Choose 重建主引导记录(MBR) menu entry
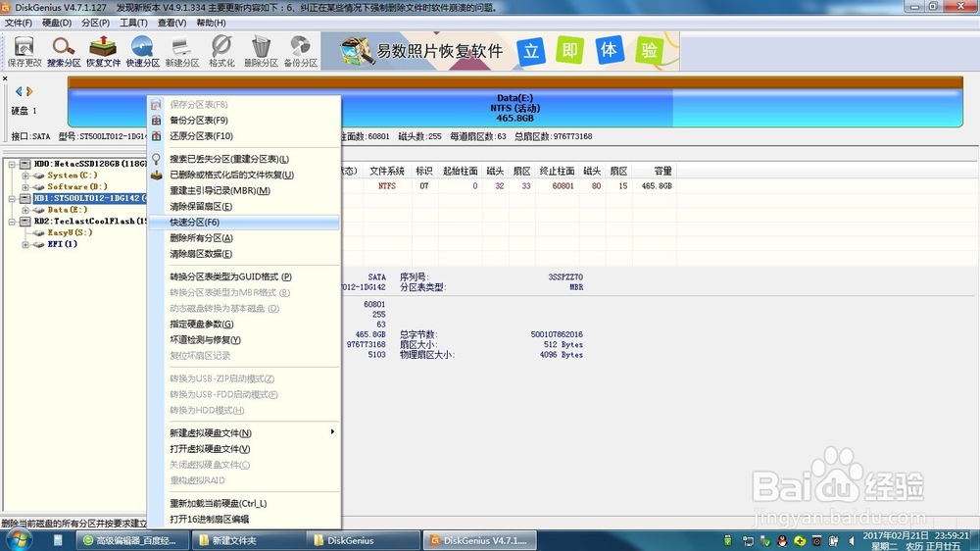Image resolution: width=980 pixels, height=551 pixels. (x=244, y=191)
